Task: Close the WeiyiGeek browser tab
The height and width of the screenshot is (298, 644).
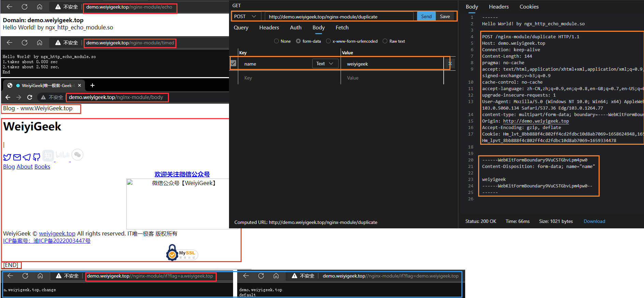Action: [80, 85]
